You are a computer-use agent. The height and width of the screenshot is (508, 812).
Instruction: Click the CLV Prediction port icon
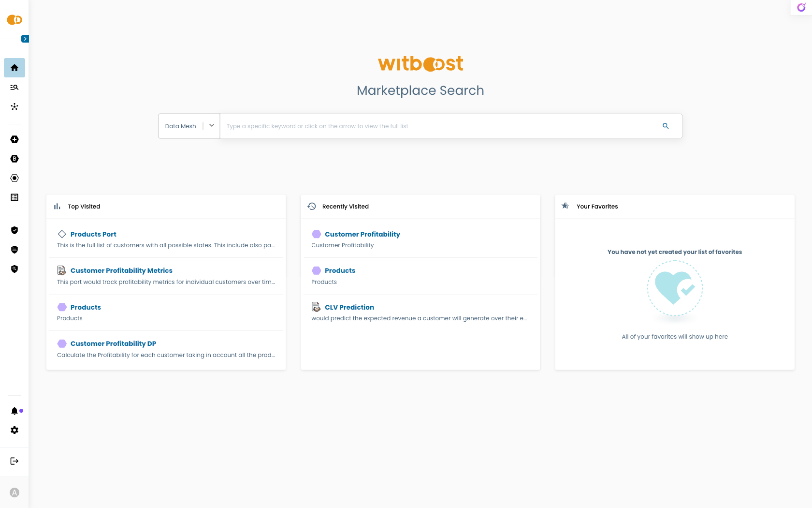(316, 307)
